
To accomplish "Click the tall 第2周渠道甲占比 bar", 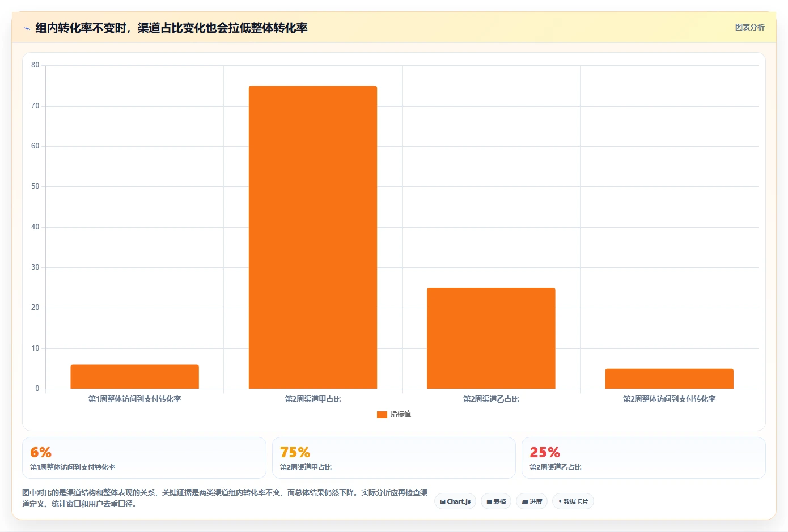I will click(313, 237).
